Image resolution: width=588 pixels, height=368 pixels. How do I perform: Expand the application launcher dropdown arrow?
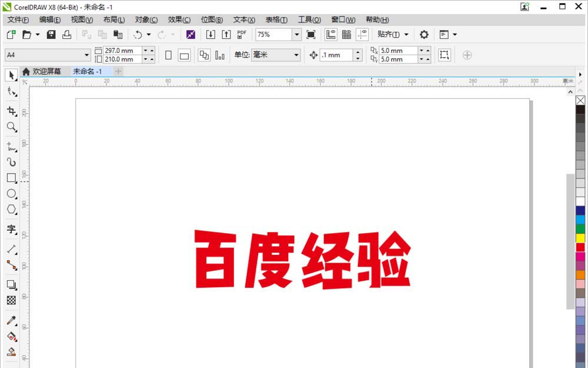click(x=455, y=35)
